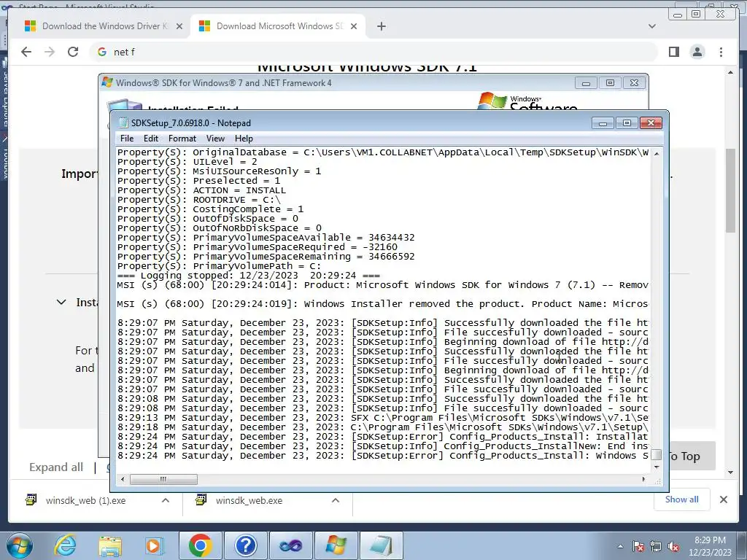Close the Windows SDK installer window
The image size is (747, 560).
click(x=634, y=83)
